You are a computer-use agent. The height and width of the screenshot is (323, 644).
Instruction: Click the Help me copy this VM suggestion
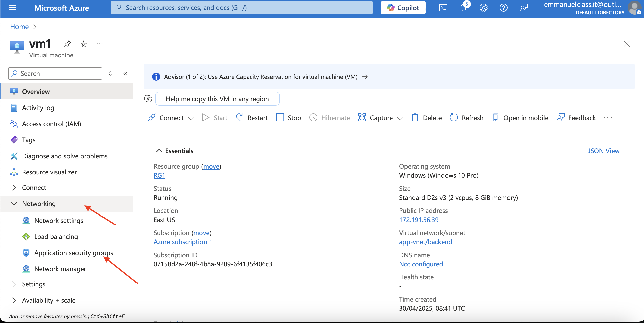click(217, 99)
